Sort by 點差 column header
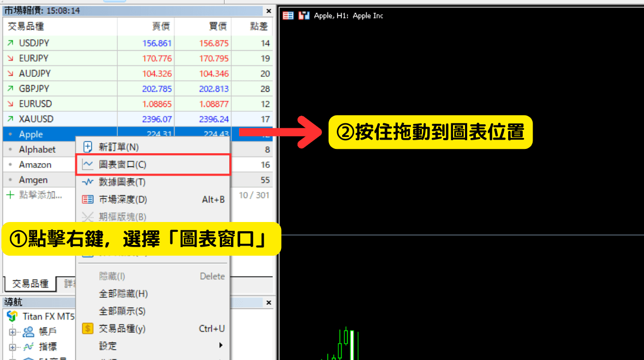644x360 pixels. pos(252,27)
